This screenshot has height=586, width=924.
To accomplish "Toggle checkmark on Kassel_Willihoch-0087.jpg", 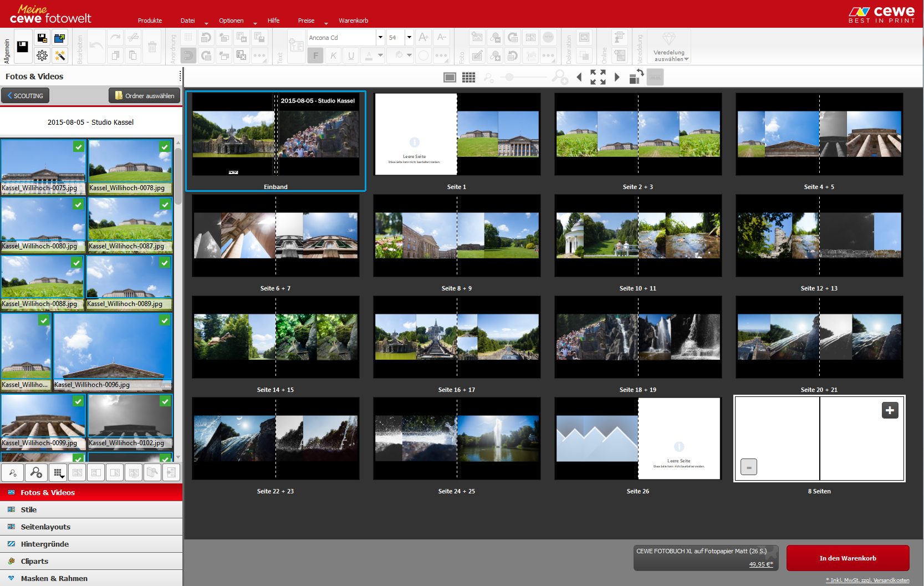I will (x=165, y=205).
